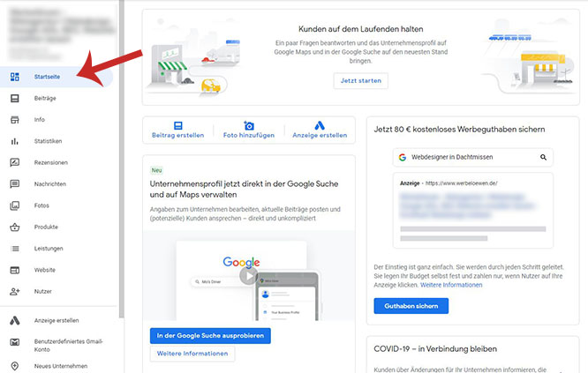Click heading COVID-19 – in Verbindung bleiben
Image resolution: width=588 pixels, height=373 pixels.
pos(435,349)
